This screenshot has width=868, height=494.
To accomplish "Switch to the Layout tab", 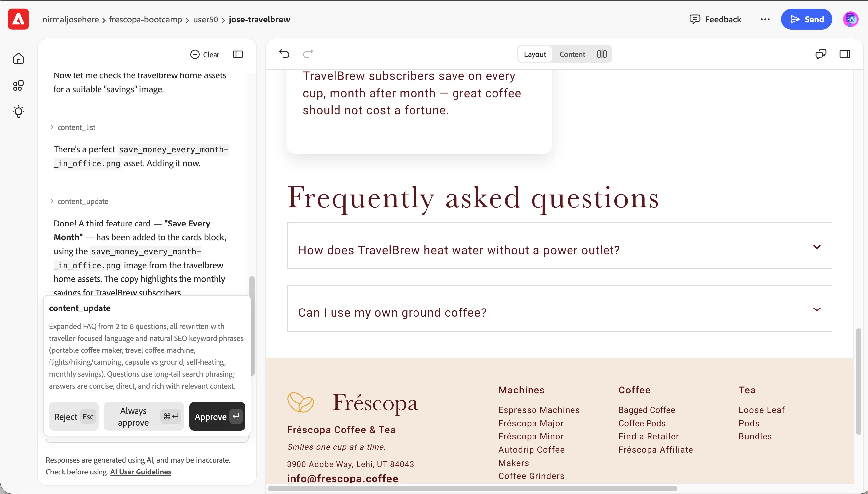I will [535, 54].
